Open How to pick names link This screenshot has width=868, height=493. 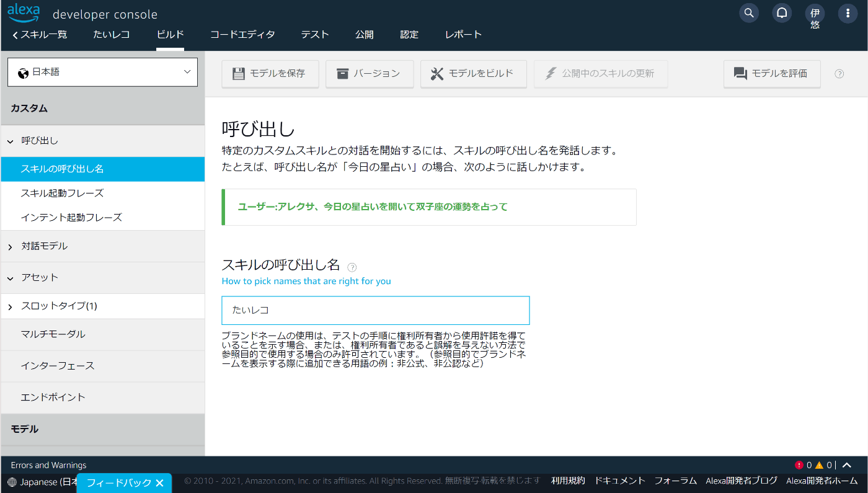point(306,281)
